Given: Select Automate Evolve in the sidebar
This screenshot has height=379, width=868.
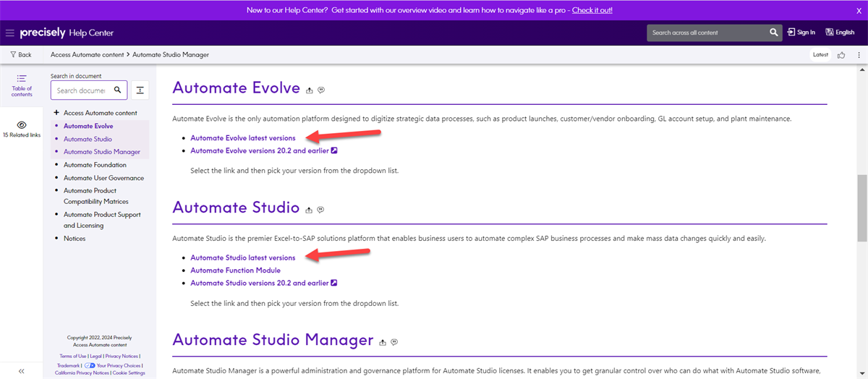Looking at the screenshot, I should 88,126.
